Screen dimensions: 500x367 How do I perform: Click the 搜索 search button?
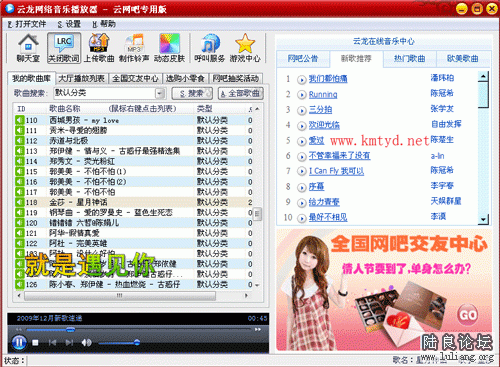pos(192,94)
